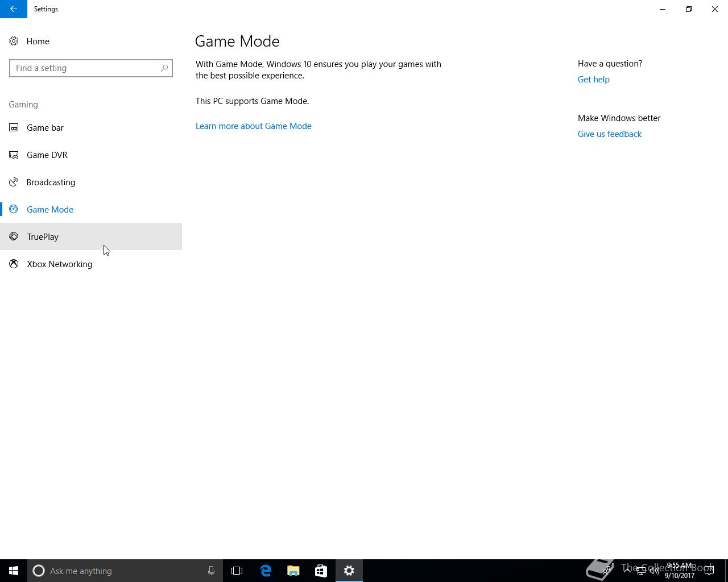Click the Game DVR sidebar icon

pyautogui.click(x=14, y=155)
